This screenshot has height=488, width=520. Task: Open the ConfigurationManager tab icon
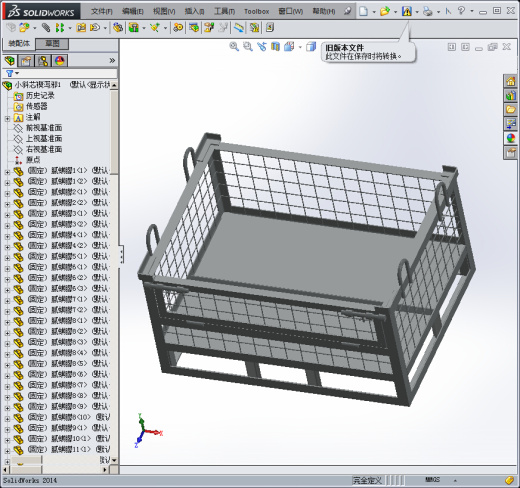pyautogui.click(x=43, y=61)
